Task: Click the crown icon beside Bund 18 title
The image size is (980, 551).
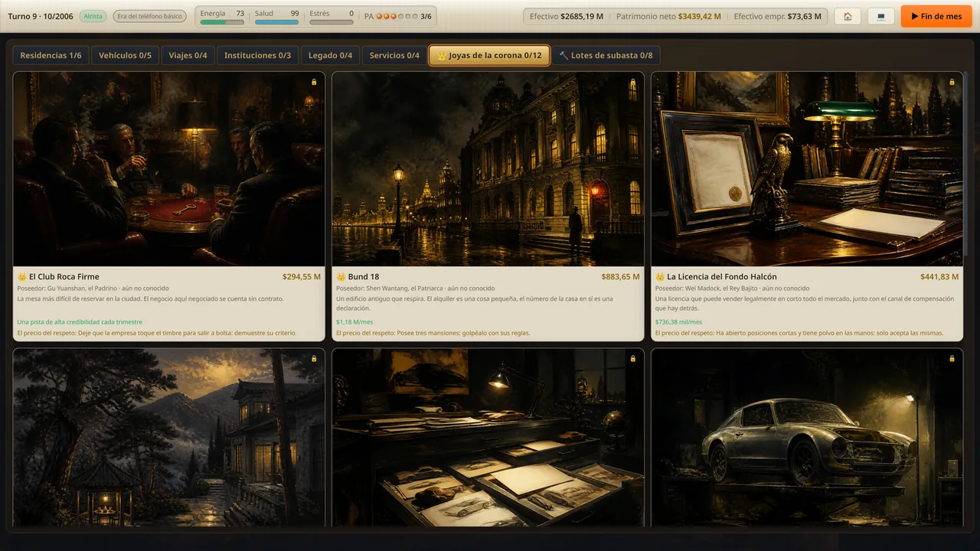Action: (x=341, y=276)
